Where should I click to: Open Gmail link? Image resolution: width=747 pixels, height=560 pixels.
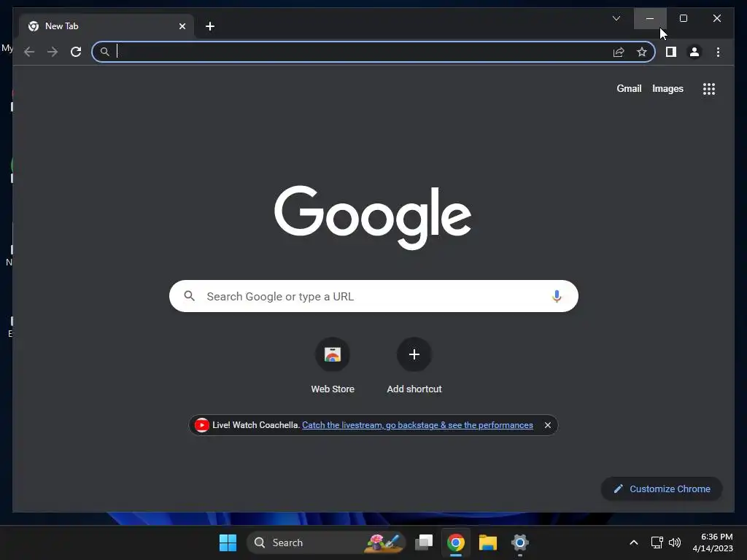pos(629,88)
